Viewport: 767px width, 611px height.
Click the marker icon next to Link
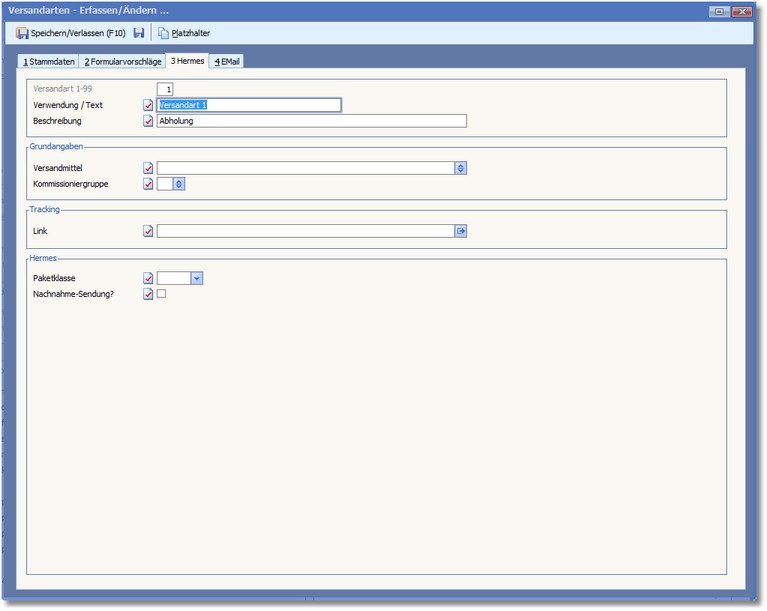(149, 231)
